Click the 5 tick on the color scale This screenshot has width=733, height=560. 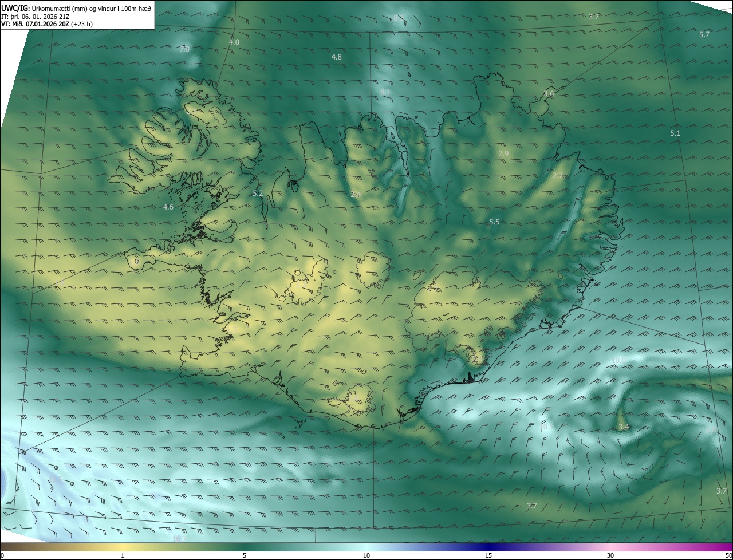[x=245, y=555]
